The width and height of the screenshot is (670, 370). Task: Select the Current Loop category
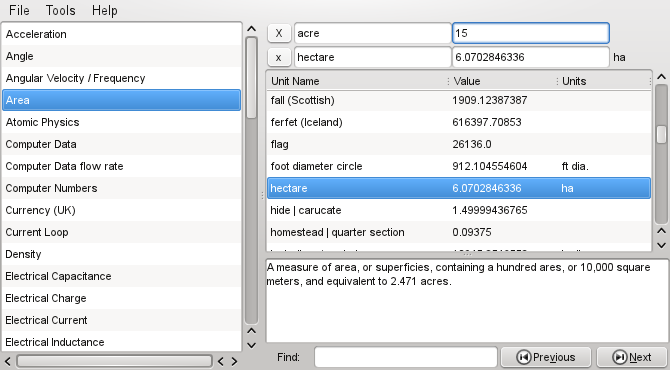(121, 232)
